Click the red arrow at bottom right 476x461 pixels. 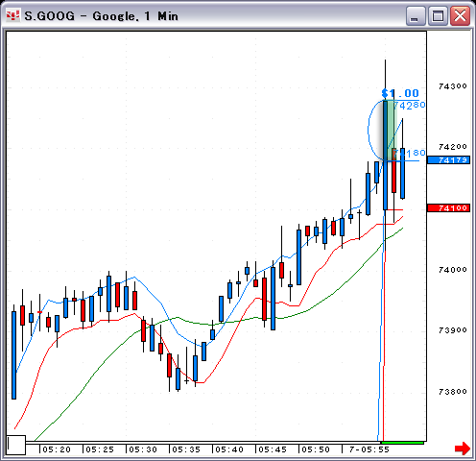pos(463,448)
